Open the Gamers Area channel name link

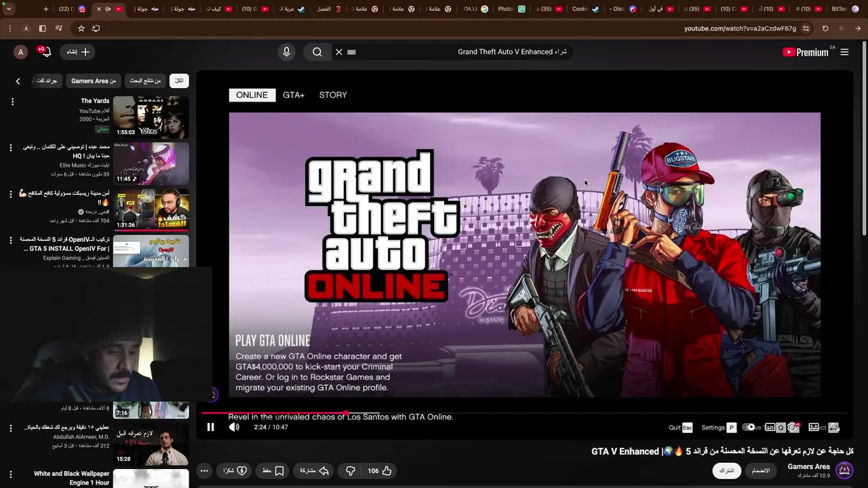tap(808, 466)
